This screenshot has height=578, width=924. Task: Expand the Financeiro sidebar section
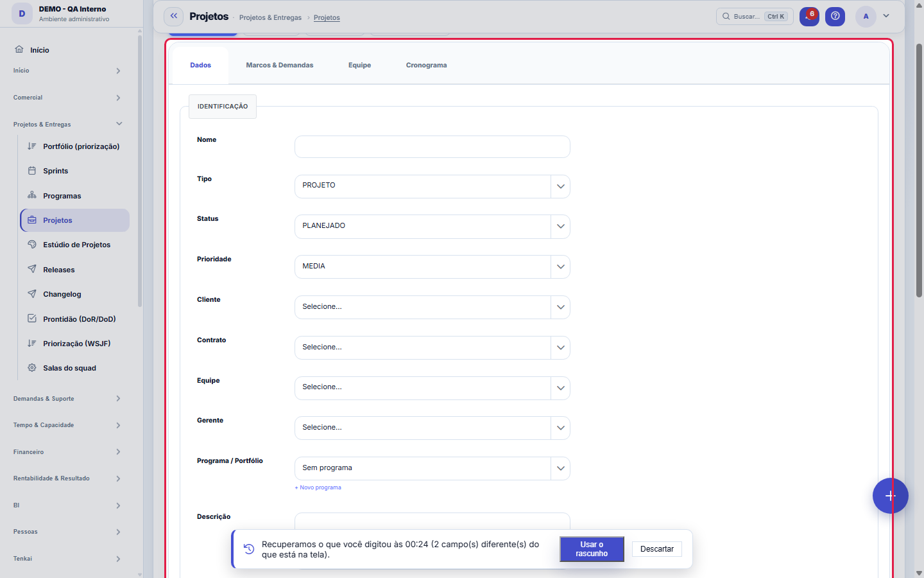(67, 452)
